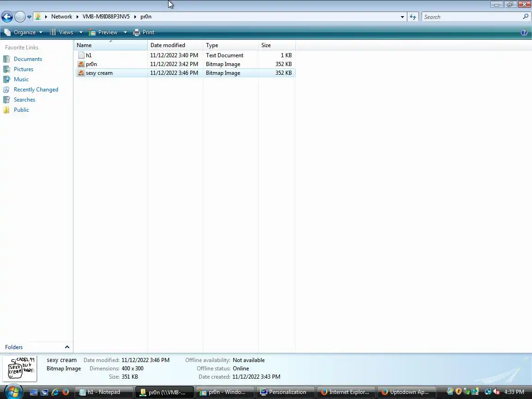Click the Views button
This screenshot has width=532, height=399.
point(61,32)
